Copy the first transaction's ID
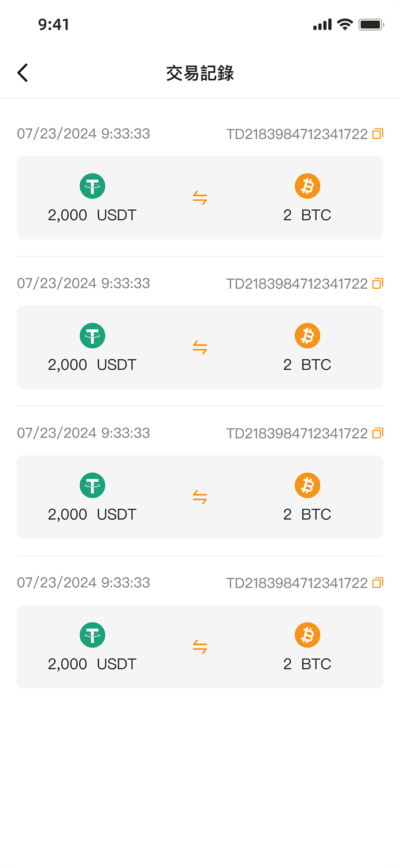 point(377,134)
